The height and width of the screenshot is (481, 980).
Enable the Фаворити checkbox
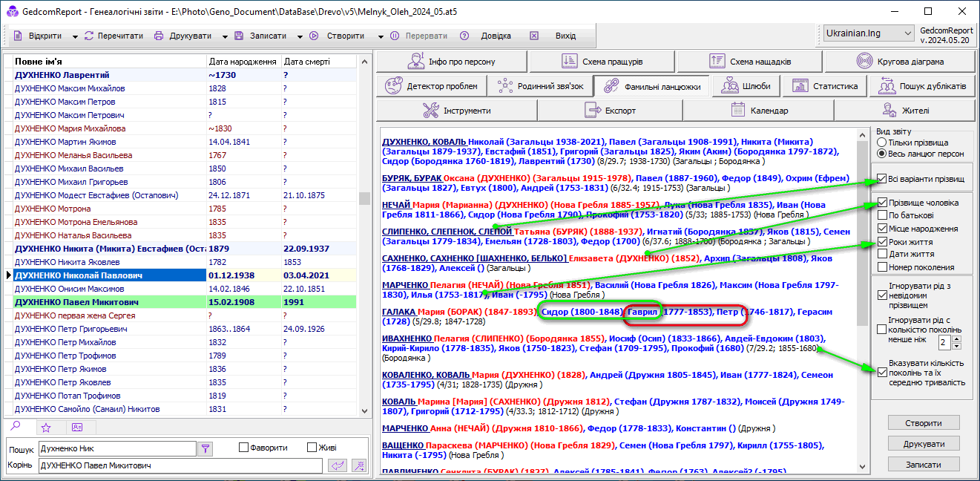[x=243, y=448]
